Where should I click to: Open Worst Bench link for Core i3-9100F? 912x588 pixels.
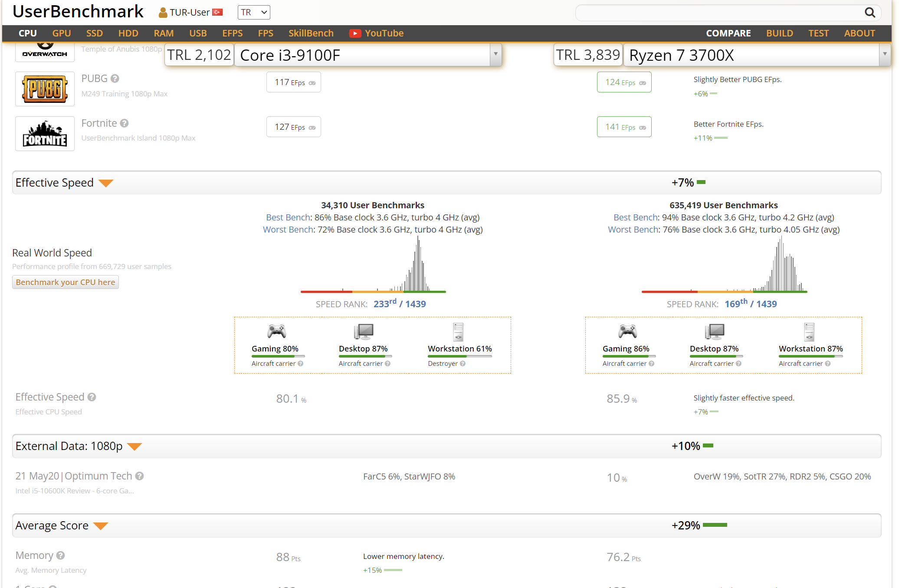pyautogui.click(x=289, y=230)
